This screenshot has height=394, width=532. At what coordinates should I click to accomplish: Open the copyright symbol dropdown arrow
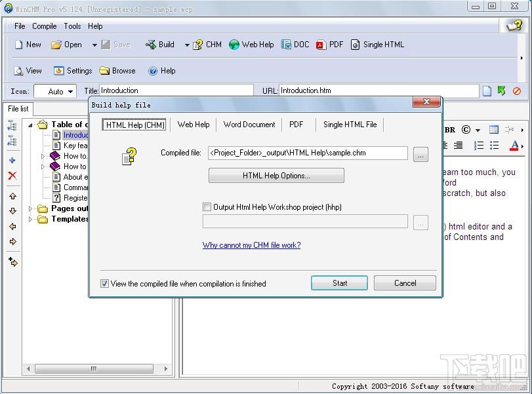478,130
